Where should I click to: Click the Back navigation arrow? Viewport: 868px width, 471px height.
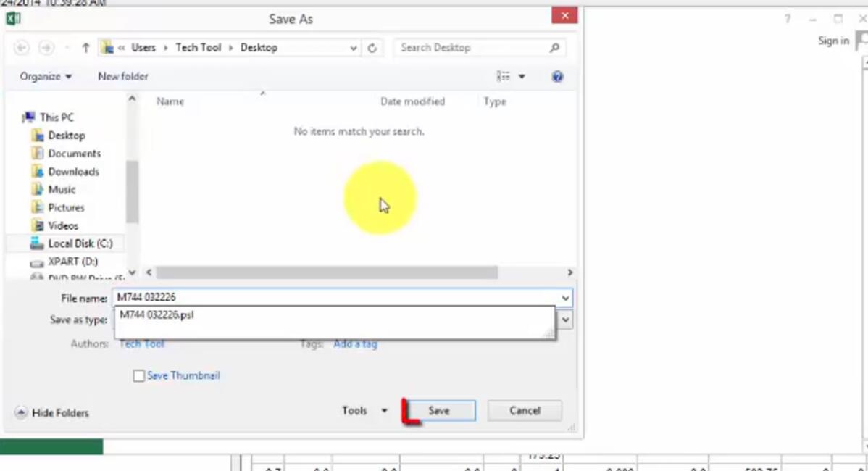[x=22, y=48]
